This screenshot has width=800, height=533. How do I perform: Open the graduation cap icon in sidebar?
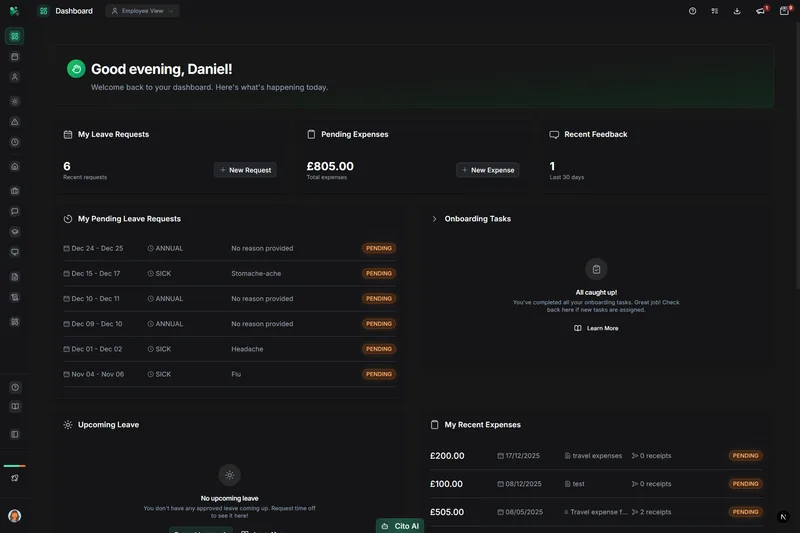[15, 232]
